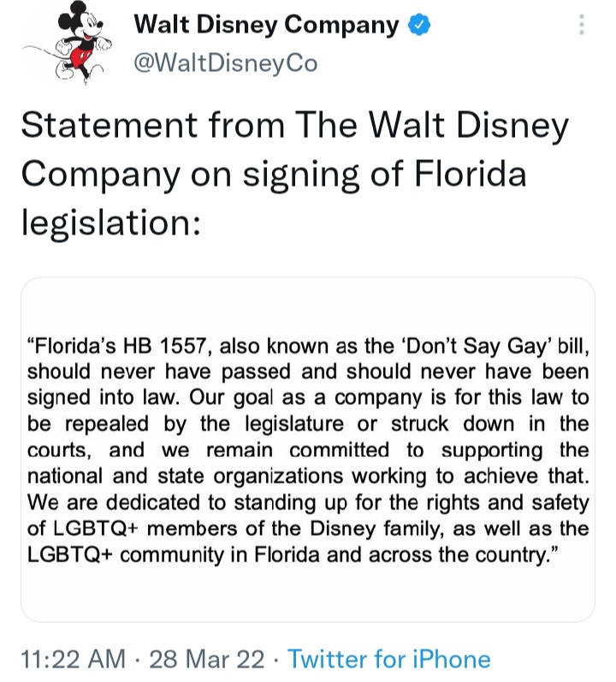
Task: Open the Walt Disney Company display name
Action: point(266,26)
